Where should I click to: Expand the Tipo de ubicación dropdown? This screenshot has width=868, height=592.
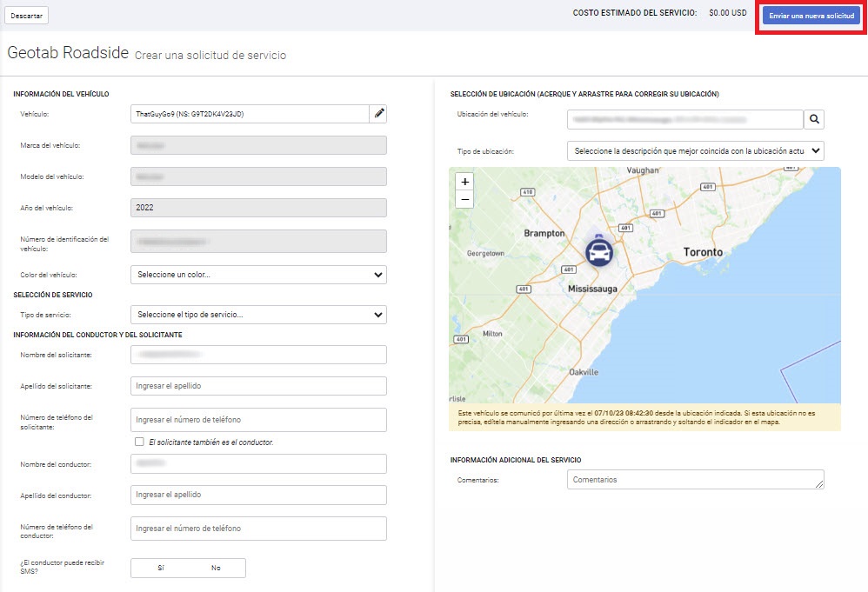point(695,151)
